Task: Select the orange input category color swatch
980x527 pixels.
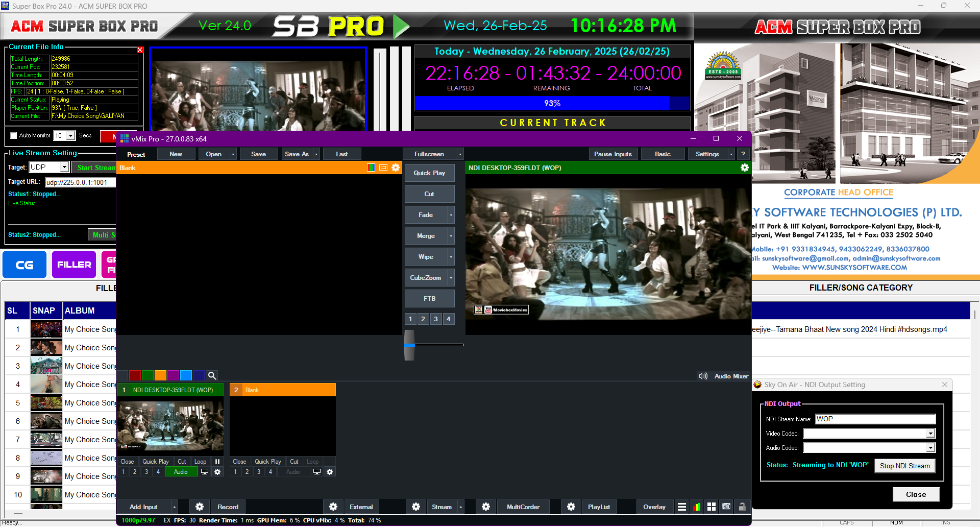Action: [x=160, y=376]
